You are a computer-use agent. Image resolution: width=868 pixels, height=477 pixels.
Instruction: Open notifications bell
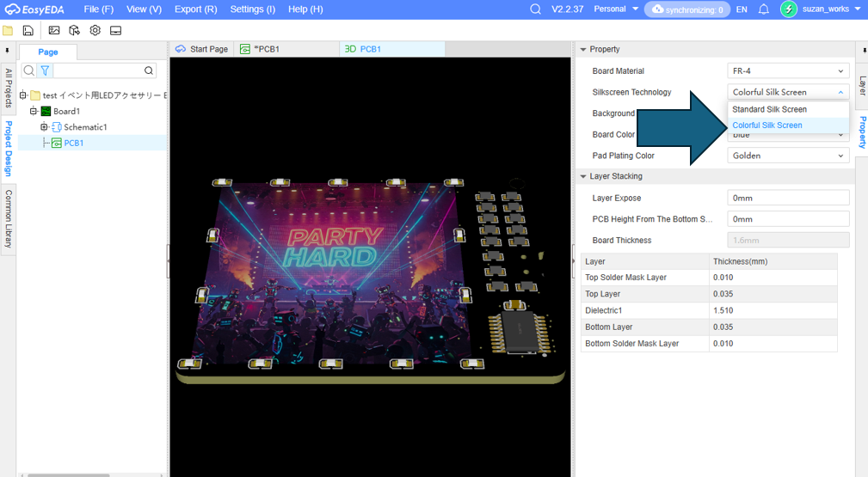(763, 9)
